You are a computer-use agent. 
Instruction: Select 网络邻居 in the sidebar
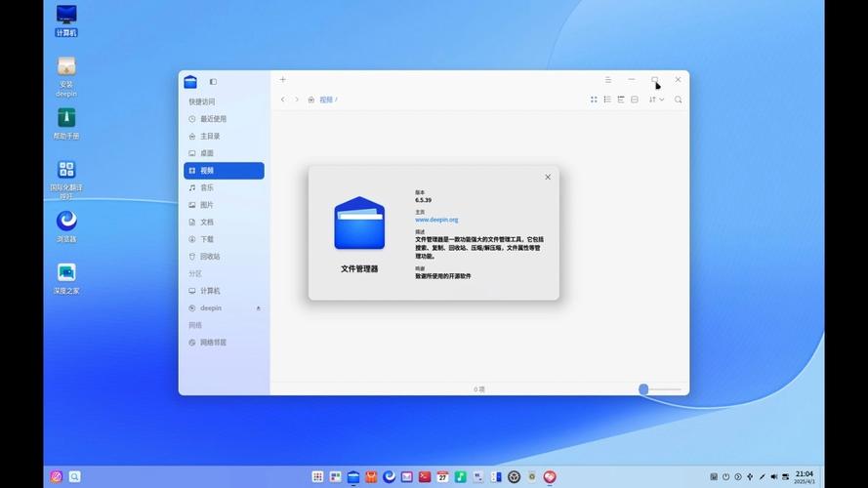pyautogui.click(x=224, y=343)
